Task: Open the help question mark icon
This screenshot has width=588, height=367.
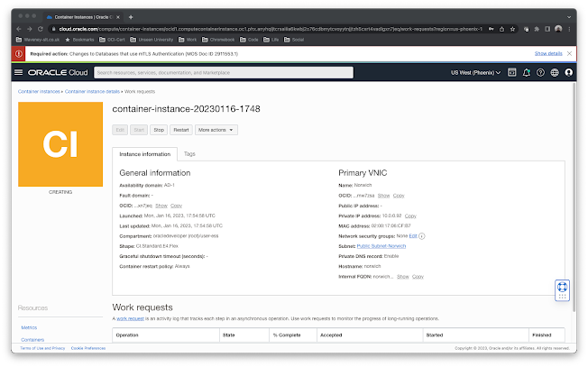Action: point(540,72)
